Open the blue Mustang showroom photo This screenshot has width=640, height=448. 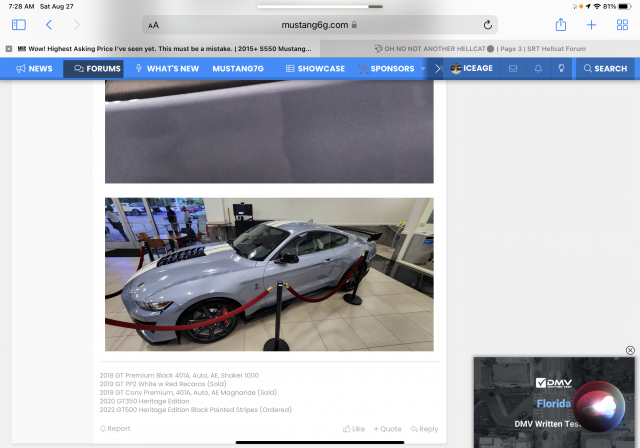point(269,274)
